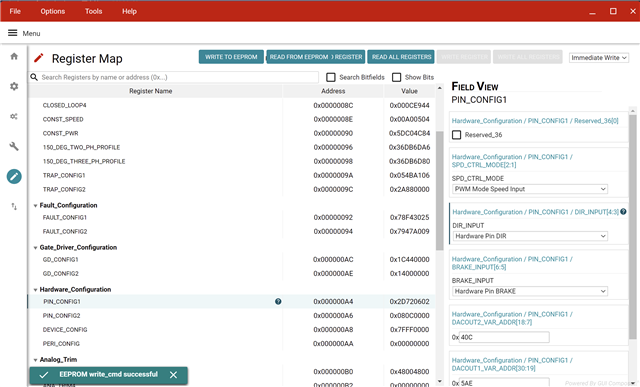Dismiss the EEPROM write success notification
640x387 pixels.
tap(173, 375)
